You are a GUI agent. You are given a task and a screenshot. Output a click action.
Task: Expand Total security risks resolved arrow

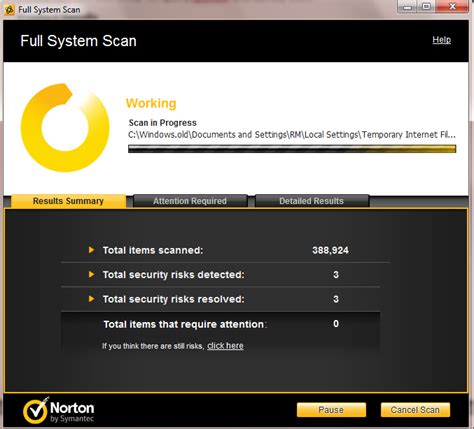coord(91,299)
